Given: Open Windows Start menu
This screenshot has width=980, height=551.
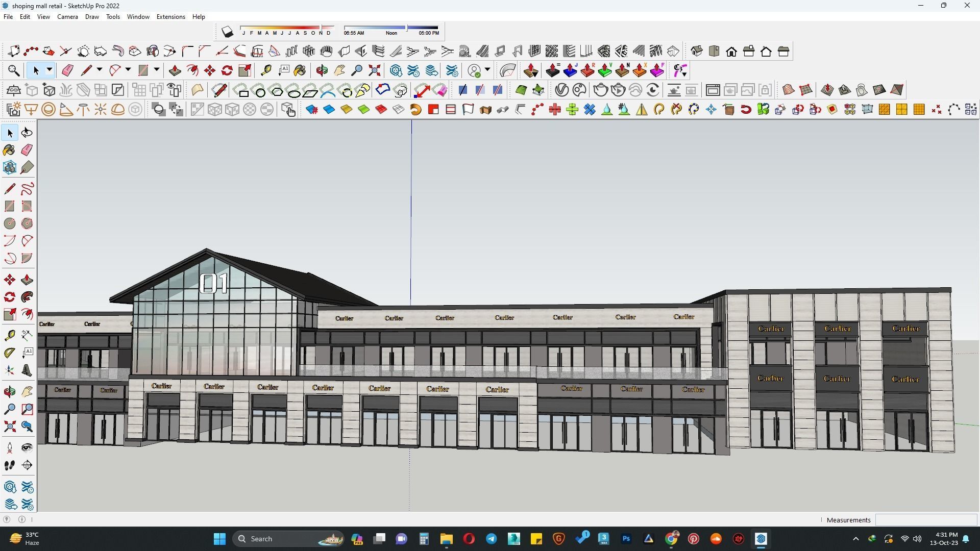Looking at the screenshot, I should [x=219, y=539].
